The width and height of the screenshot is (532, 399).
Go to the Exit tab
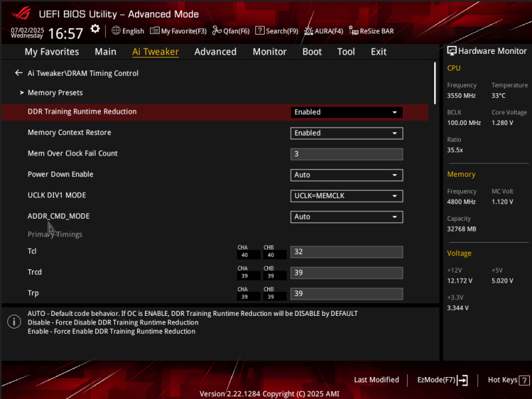coord(378,52)
